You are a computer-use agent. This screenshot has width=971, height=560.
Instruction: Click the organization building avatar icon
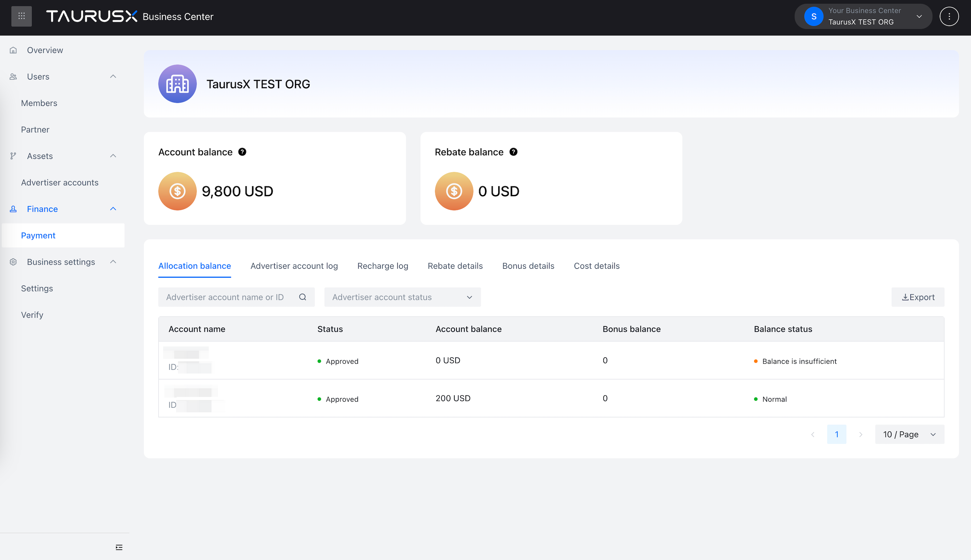177,84
